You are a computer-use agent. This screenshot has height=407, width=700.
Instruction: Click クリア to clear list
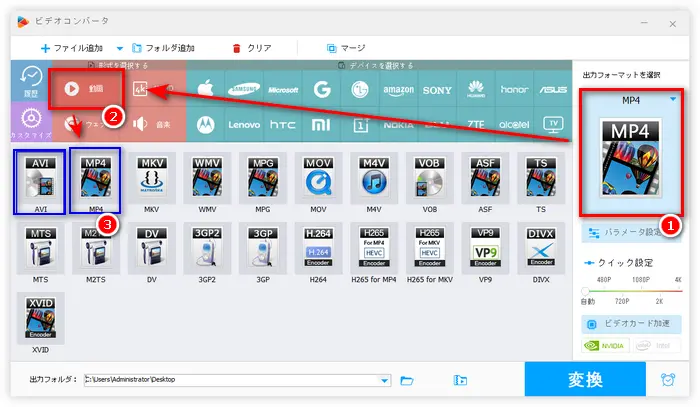pyautogui.click(x=252, y=48)
